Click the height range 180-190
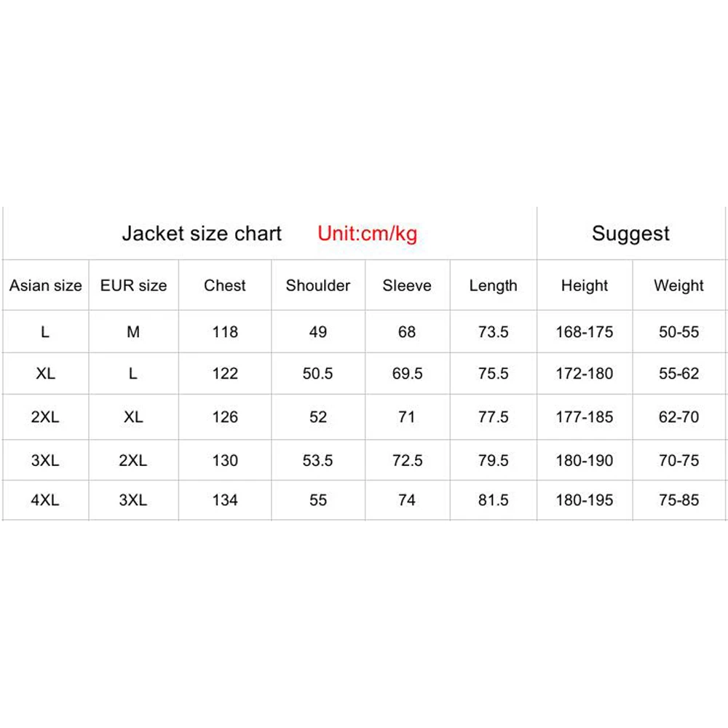 pos(585,461)
